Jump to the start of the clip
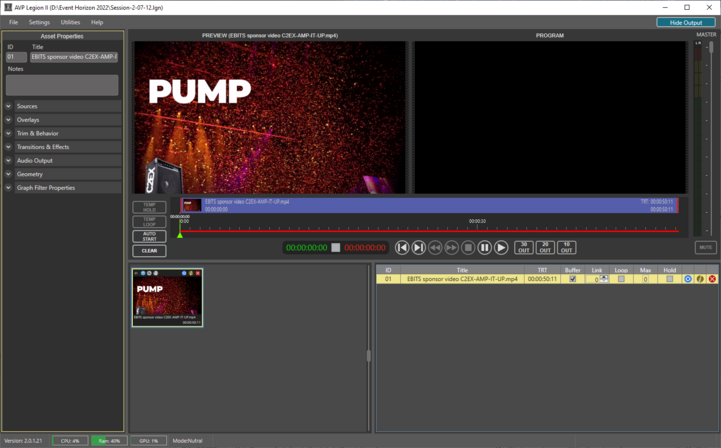This screenshot has width=721, height=448. pos(402,247)
